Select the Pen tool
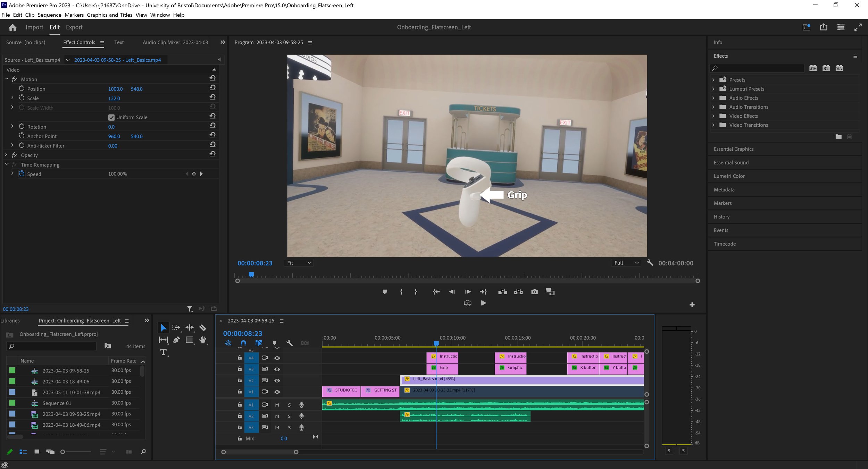Image resolution: width=868 pixels, height=469 pixels. [x=176, y=340]
